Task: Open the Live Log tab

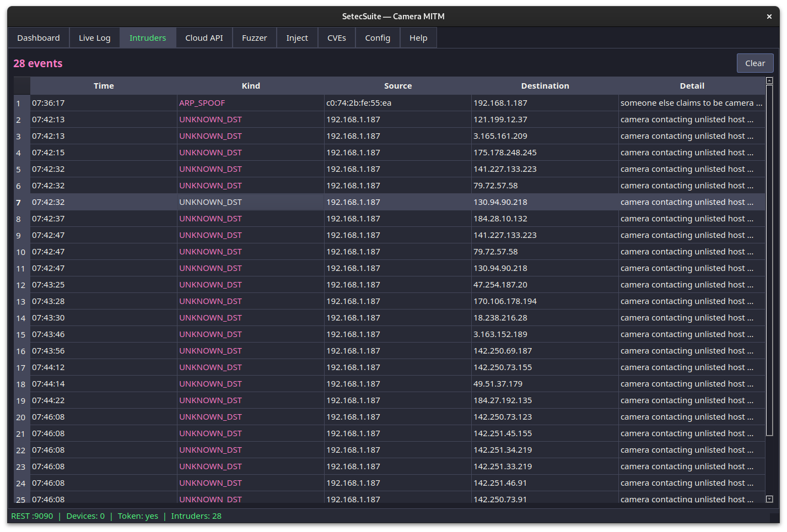Action: [x=94, y=37]
